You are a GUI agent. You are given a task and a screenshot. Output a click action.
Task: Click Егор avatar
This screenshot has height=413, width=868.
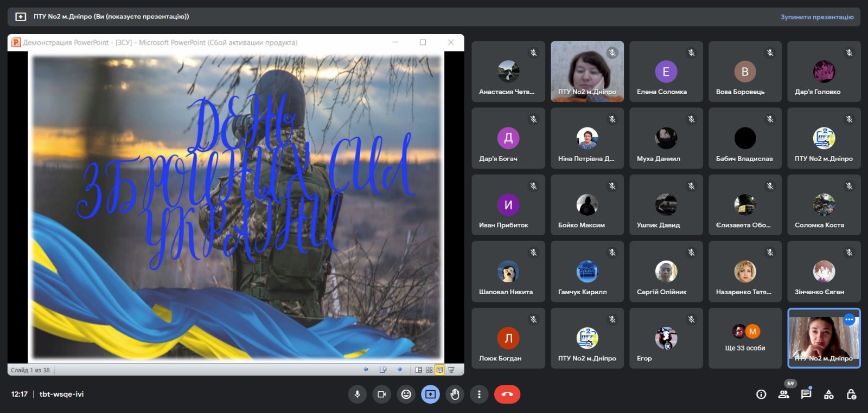coord(666,338)
